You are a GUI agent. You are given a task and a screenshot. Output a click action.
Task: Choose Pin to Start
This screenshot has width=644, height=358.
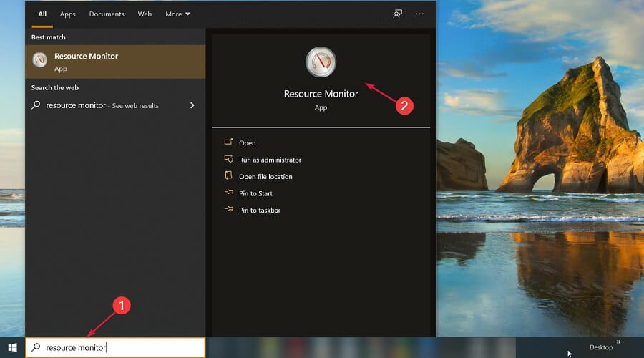click(255, 193)
